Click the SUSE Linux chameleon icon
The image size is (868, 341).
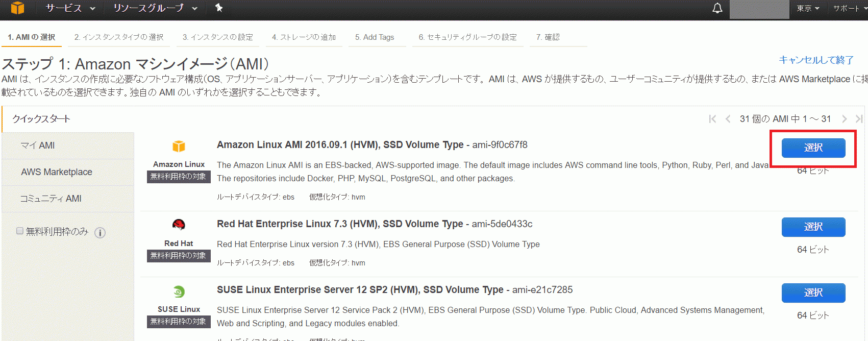point(179,291)
